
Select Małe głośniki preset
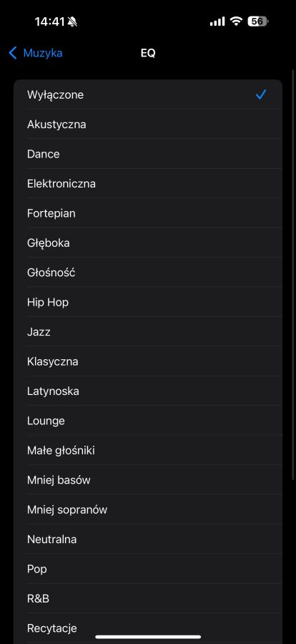point(148,451)
